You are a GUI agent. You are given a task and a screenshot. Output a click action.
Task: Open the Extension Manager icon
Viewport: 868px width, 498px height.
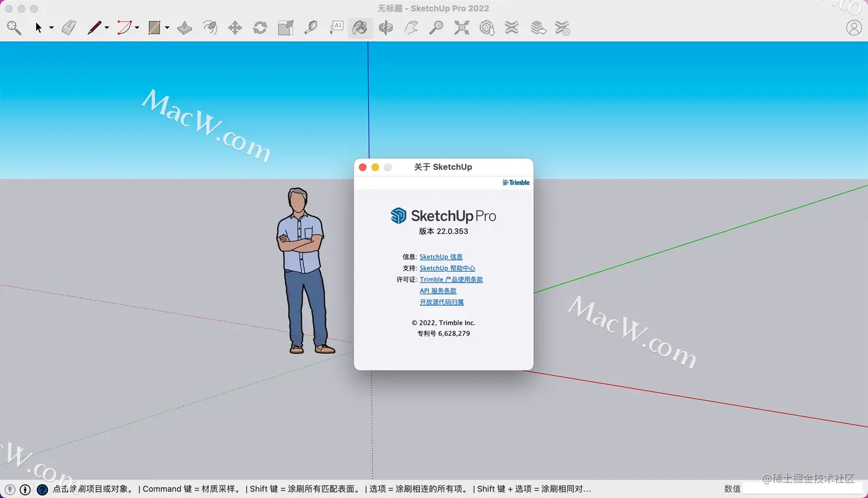tap(563, 28)
